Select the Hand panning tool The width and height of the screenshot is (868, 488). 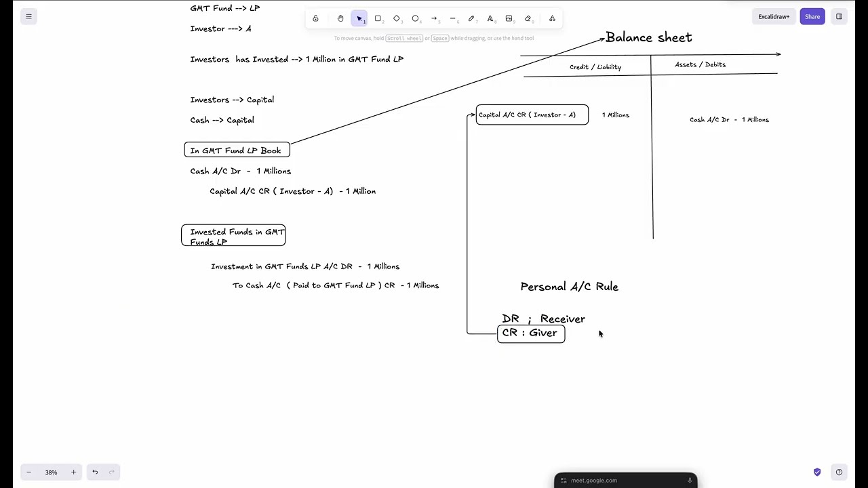[340, 18]
